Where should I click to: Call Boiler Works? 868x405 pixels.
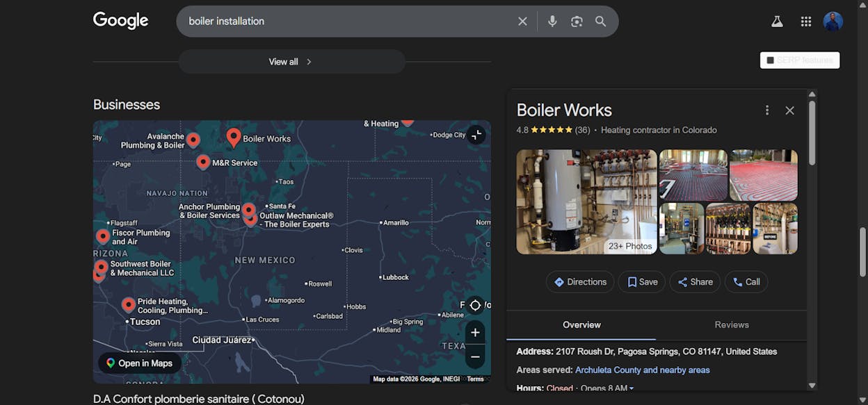[x=746, y=282]
